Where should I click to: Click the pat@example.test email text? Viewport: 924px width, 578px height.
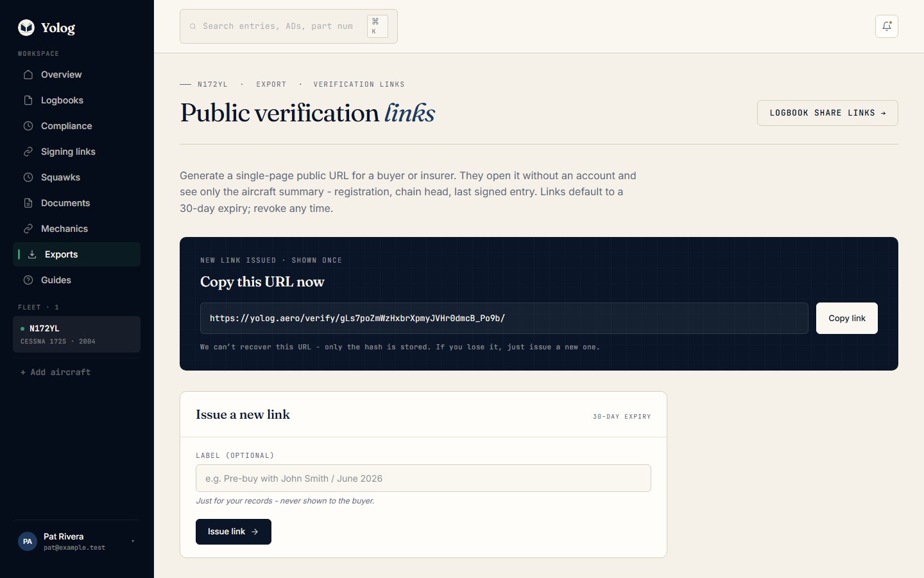click(x=74, y=548)
